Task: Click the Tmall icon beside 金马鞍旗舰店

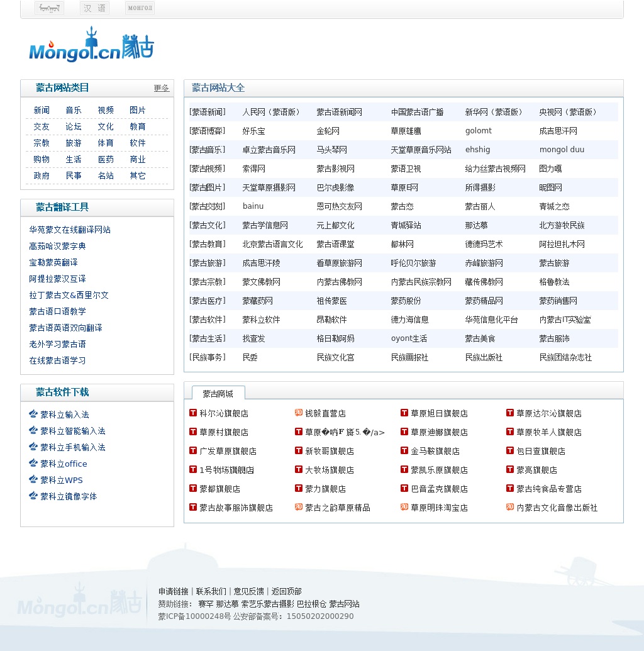Action: tap(404, 450)
